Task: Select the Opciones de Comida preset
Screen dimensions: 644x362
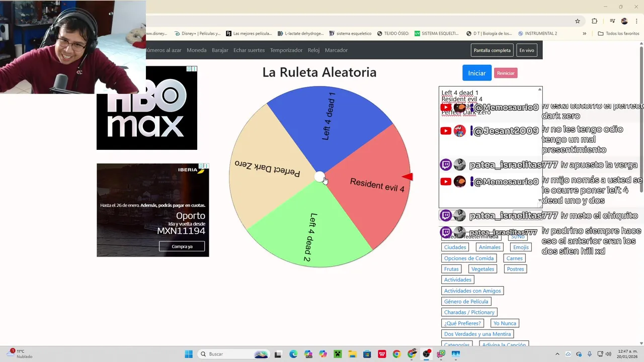Action: [469, 258]
